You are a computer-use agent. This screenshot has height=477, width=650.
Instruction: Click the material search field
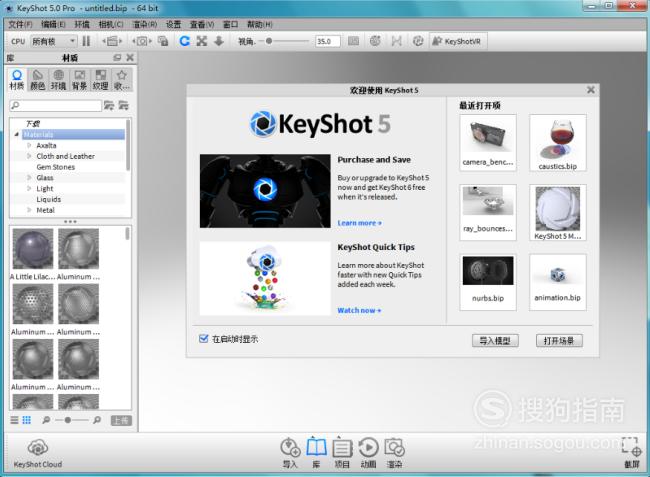tap(56, 106)
